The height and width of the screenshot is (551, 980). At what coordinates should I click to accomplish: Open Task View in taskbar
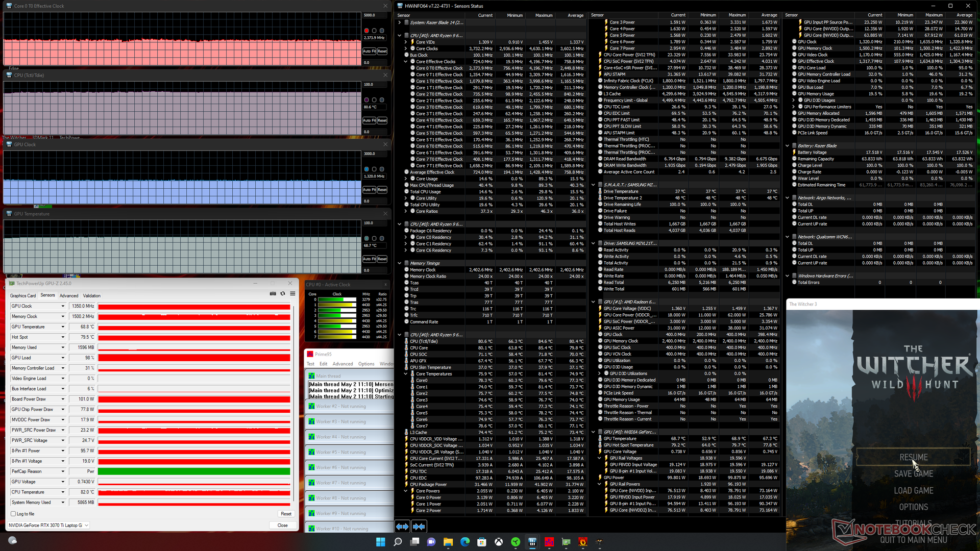pos(414,542)
